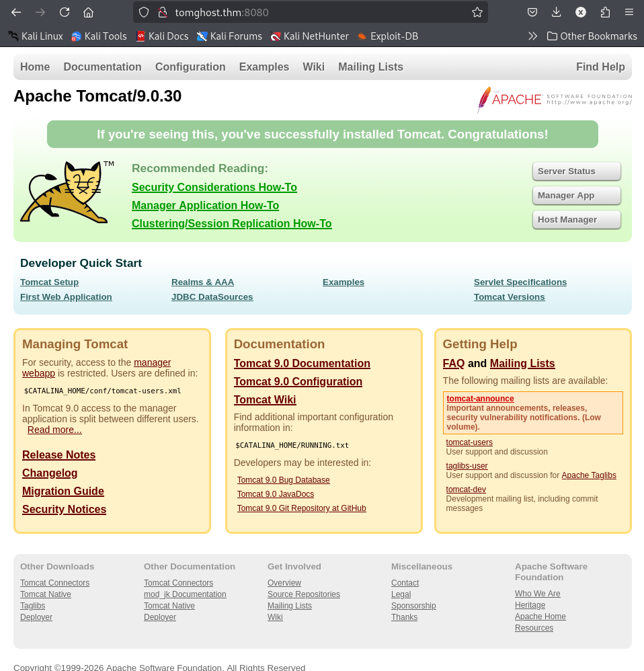This screenshot has height=671, width=644.
Task: View tracking protection shield icon
Action: (144, 12)
